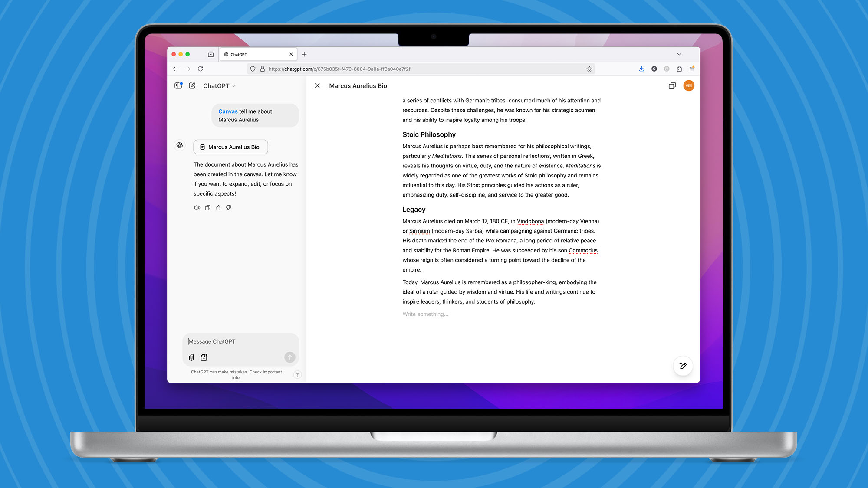Click the chatgpt.com URL address bar
Screen dimensions: 868x488
(x=421, y=69)
